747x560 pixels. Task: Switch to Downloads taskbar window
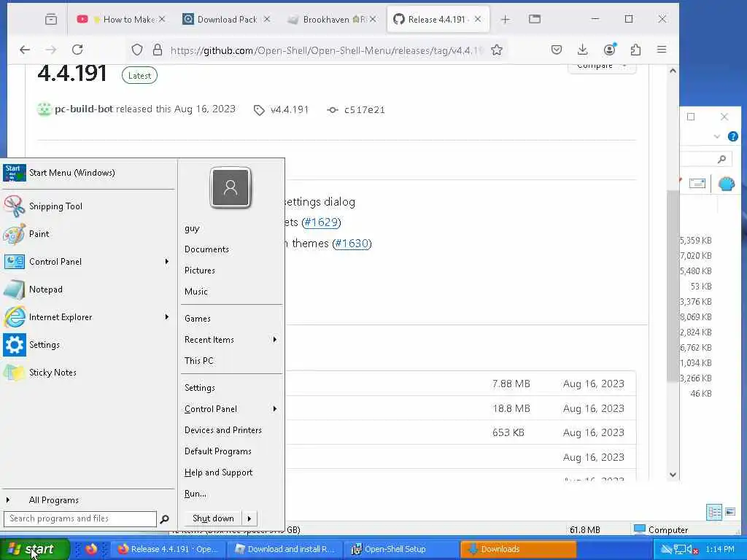[519, 549]
